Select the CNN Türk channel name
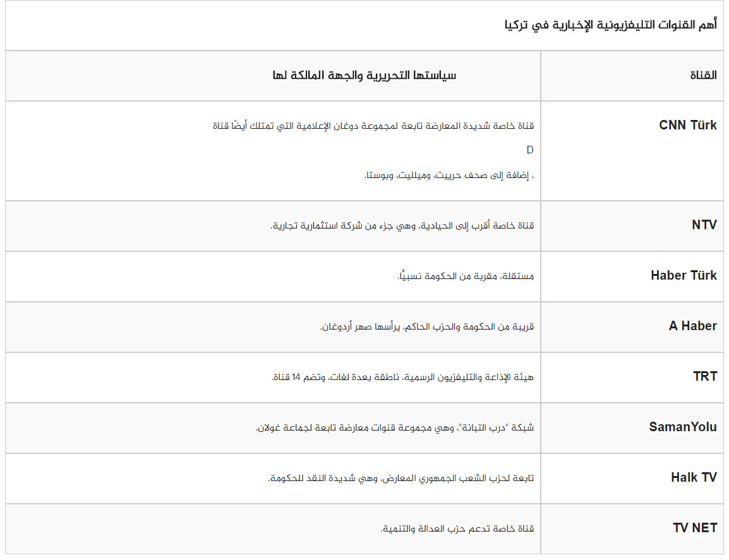729x560 pixels. pyautogui.click(x=688, y=125)
